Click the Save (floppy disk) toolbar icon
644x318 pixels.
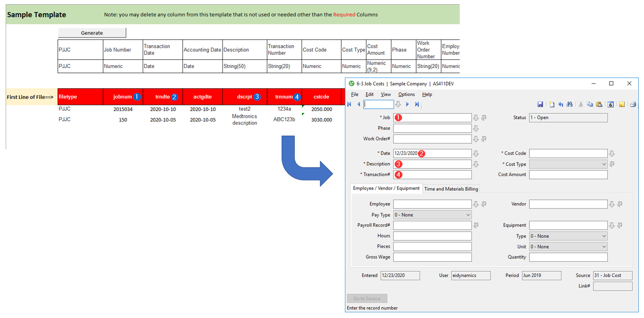pyautogui.click(x=541, y=104)
